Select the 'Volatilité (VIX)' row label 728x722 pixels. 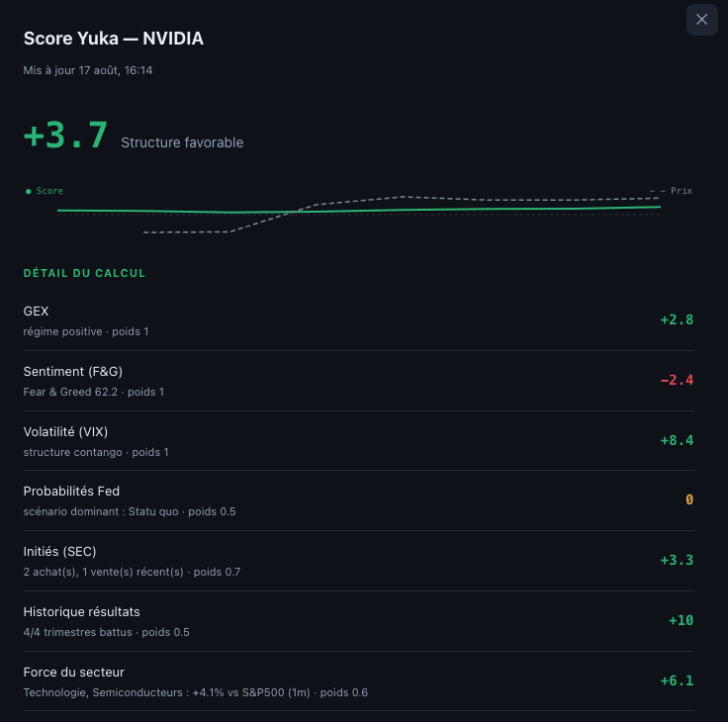coord(65,432)
